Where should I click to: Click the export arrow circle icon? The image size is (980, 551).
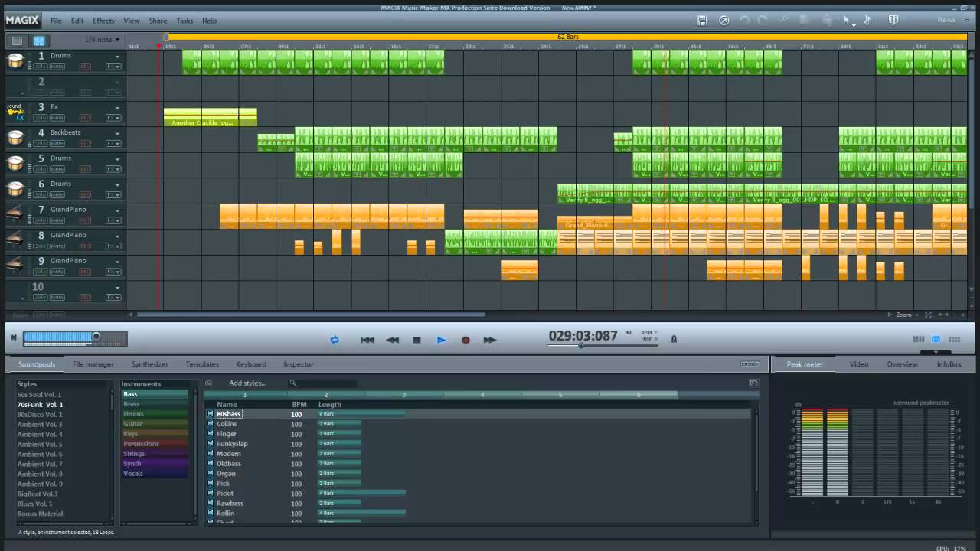pos(724,21)
